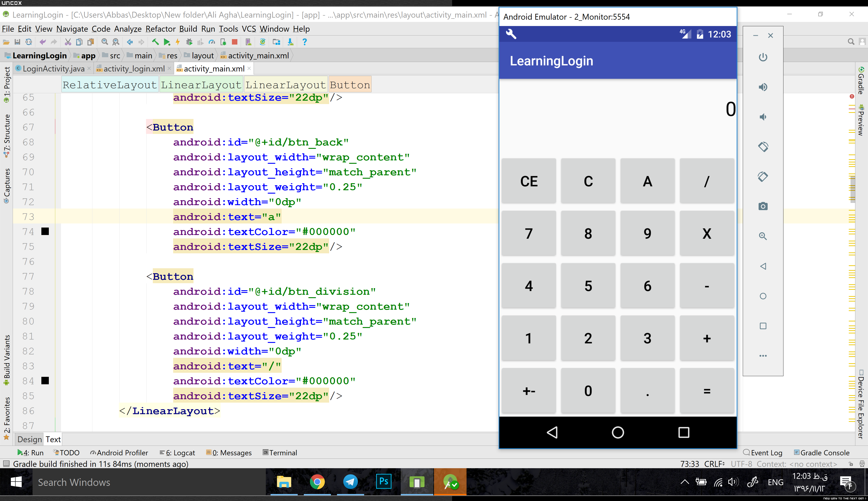Viewport: 868px width, 501px height.
Task: Open Chrome from the Windows taskbar
Action: point(317,482)
